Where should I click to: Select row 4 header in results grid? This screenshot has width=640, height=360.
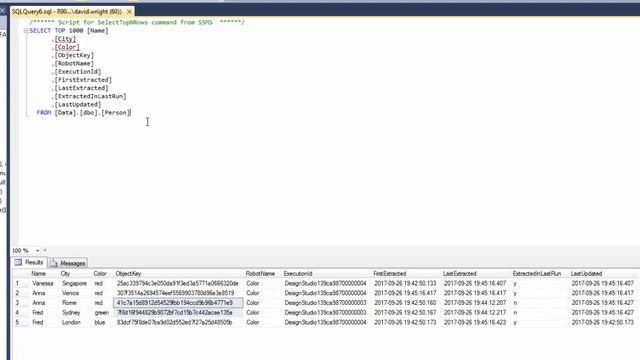(20, 313)
